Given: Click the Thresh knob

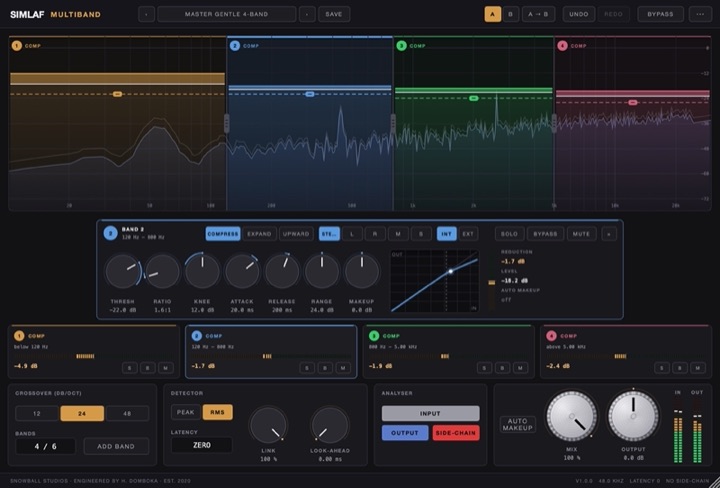Looking at the screenshot, I should click(123, 271).
